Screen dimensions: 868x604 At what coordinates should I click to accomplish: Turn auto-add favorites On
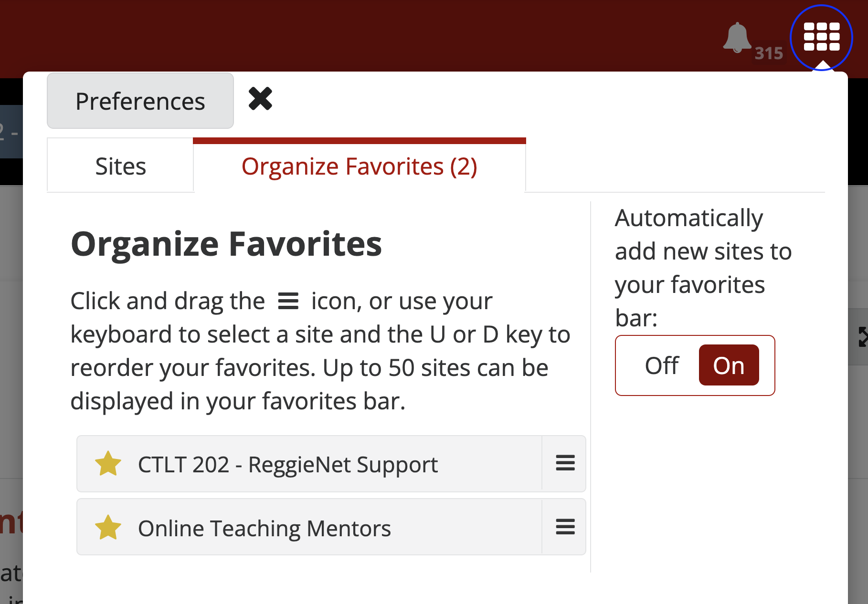point(729,365)
